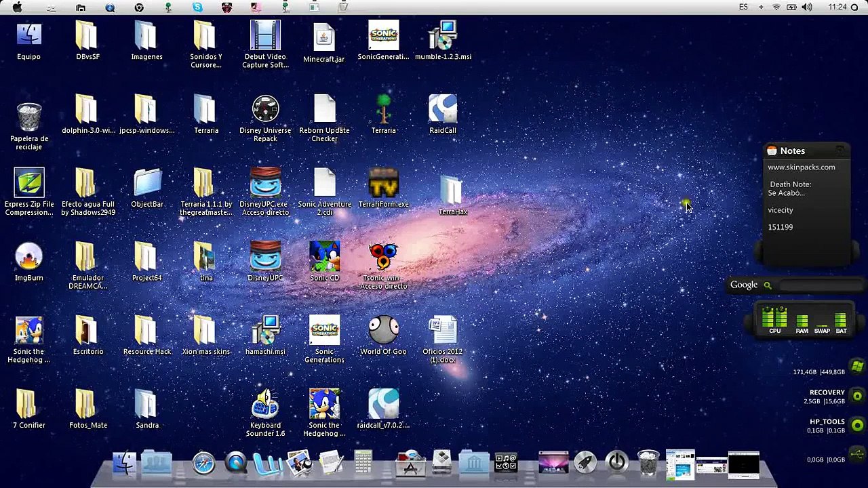Open the 7 Conifier folder icon
The image size is (868, 488).
27,404
